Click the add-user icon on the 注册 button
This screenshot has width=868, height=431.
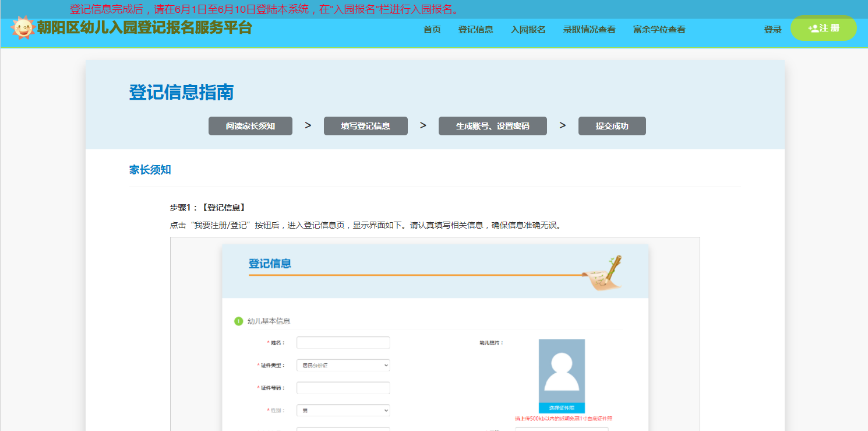pyautogui.click(x=813, y=28)
